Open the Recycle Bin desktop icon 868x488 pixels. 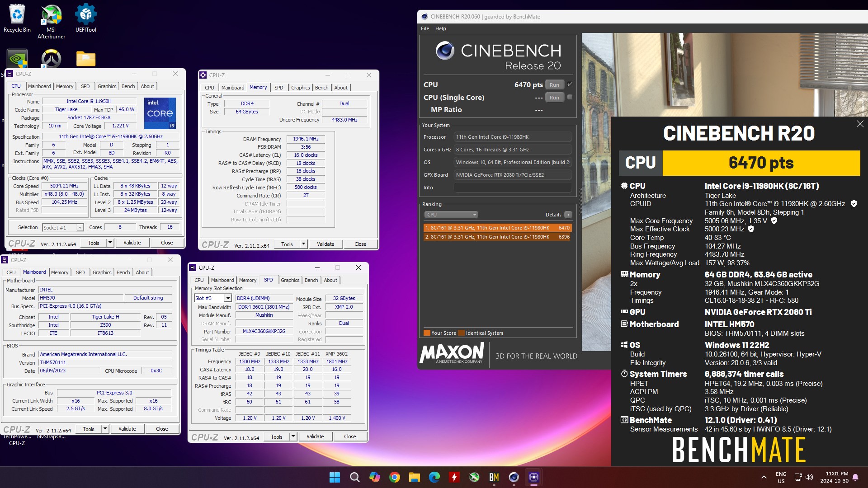click(17, 18)
